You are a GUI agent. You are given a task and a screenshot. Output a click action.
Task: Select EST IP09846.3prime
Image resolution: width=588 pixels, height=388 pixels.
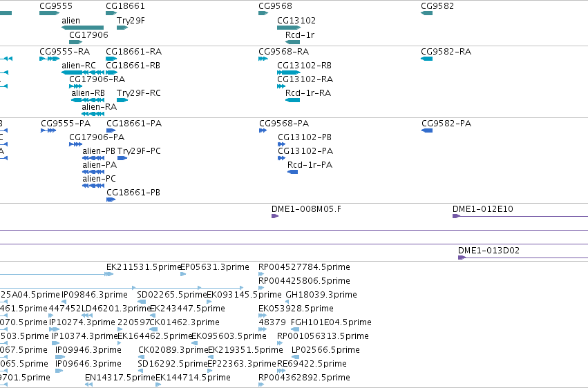64,302
